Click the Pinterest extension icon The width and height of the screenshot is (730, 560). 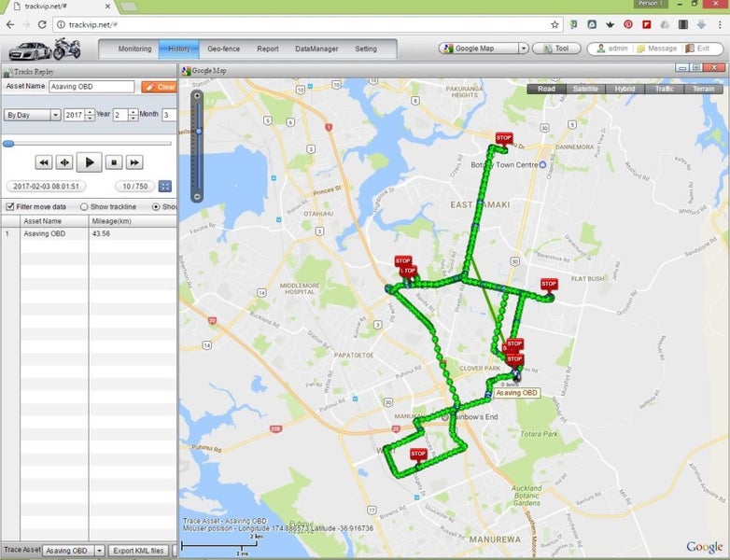(x=628, y=24)
